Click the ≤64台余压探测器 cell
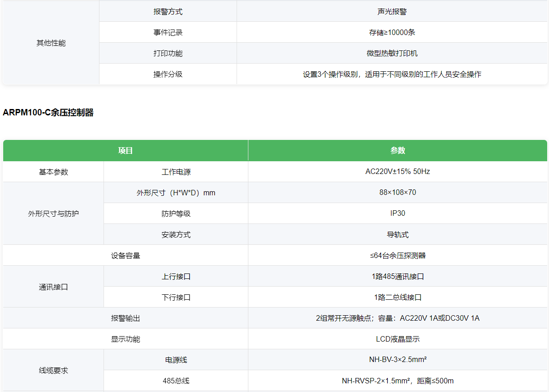The width and height of the screenshot is (549, 392). click(398, 255)
